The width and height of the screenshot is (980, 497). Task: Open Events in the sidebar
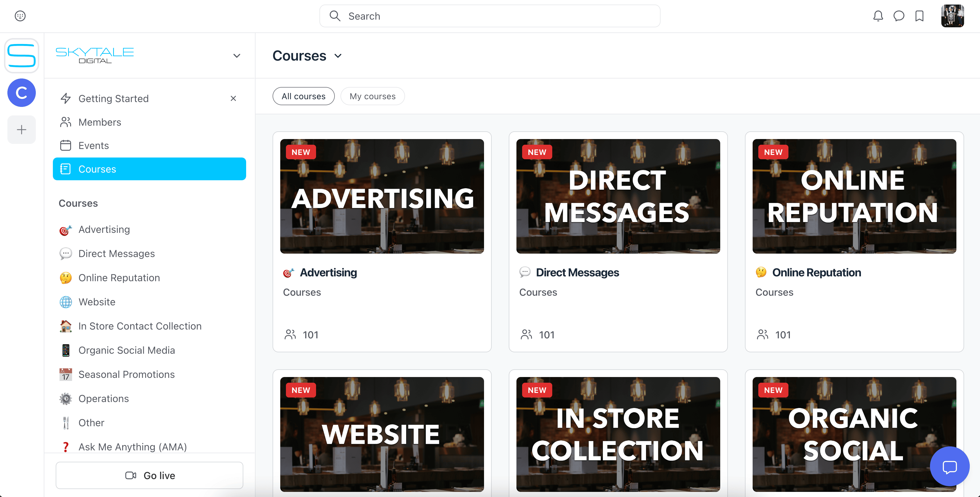pyautogui.click(x=150, y=145)
